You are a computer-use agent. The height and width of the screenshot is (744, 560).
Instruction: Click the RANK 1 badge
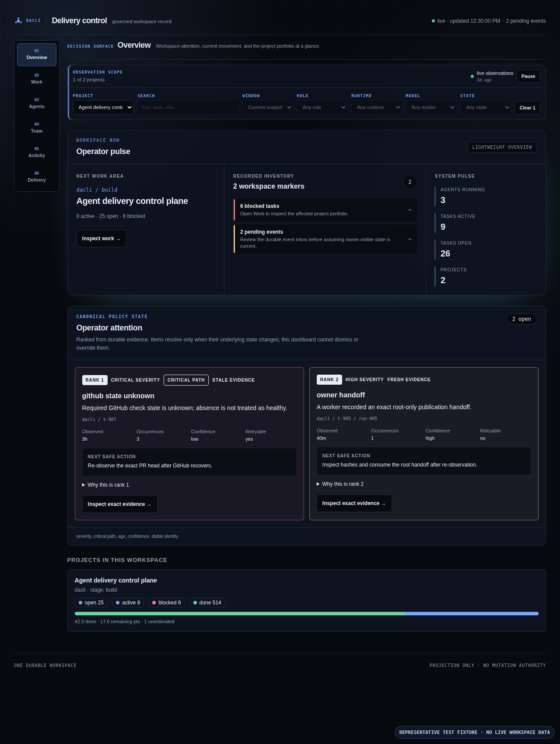pyautogui.click(x=94, y=380)
